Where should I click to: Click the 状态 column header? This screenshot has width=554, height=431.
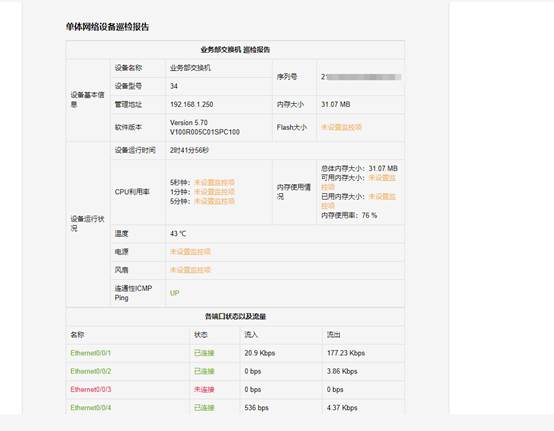[201, 335]
